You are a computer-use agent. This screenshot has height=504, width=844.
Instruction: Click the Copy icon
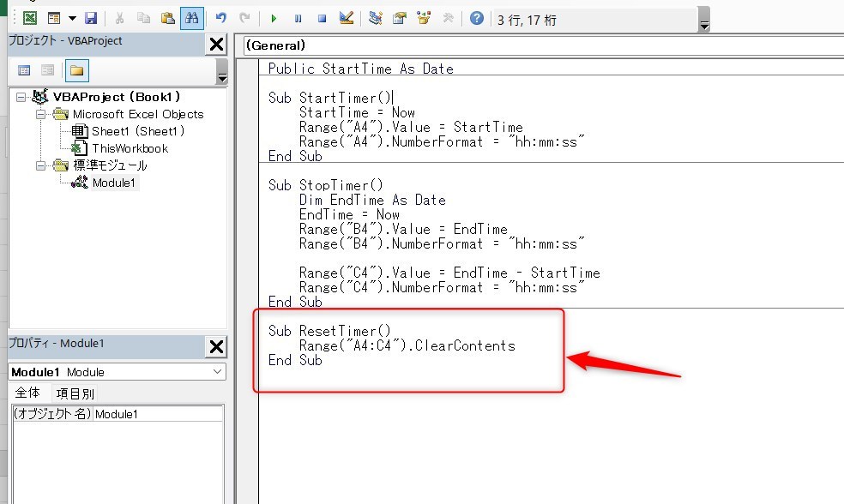pos(144,18)
